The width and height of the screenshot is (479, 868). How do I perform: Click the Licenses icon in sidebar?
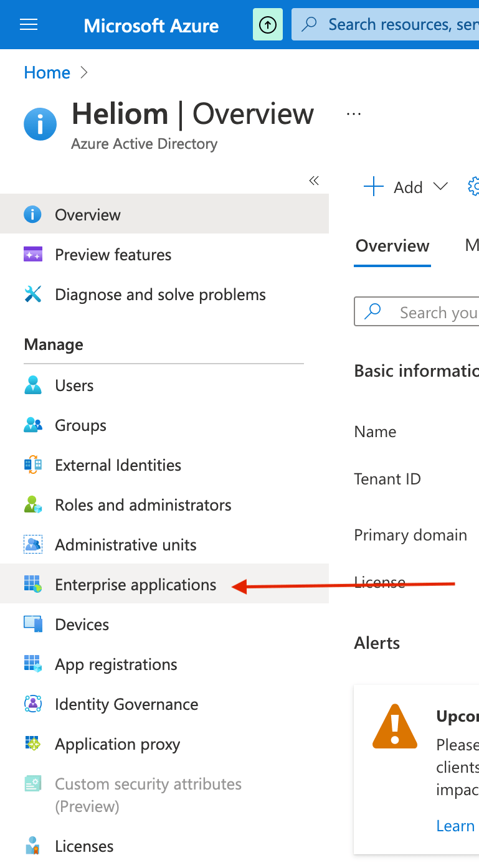point(32,846)
